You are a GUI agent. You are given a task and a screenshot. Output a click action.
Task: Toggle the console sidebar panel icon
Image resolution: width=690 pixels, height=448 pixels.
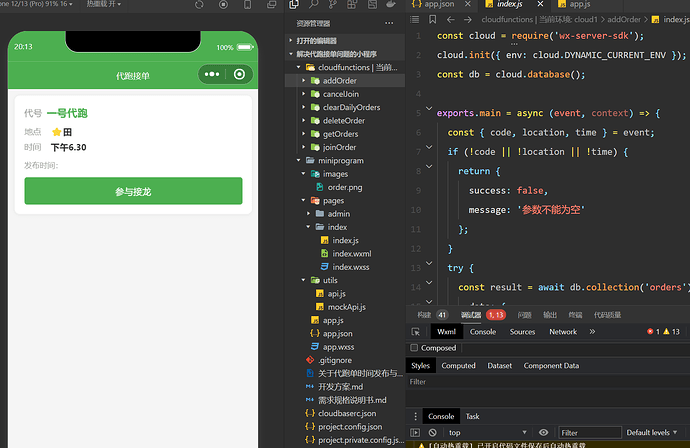tap(415, 433)
